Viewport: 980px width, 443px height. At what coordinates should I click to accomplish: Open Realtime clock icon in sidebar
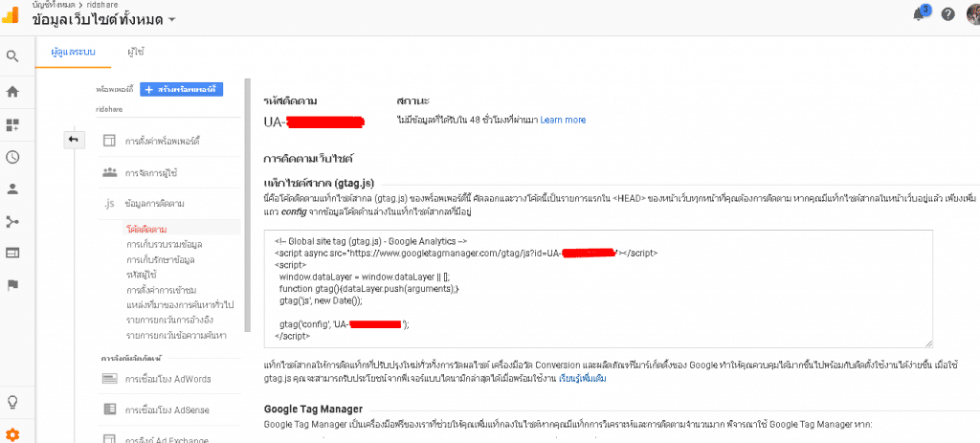(x=12, y=157)
